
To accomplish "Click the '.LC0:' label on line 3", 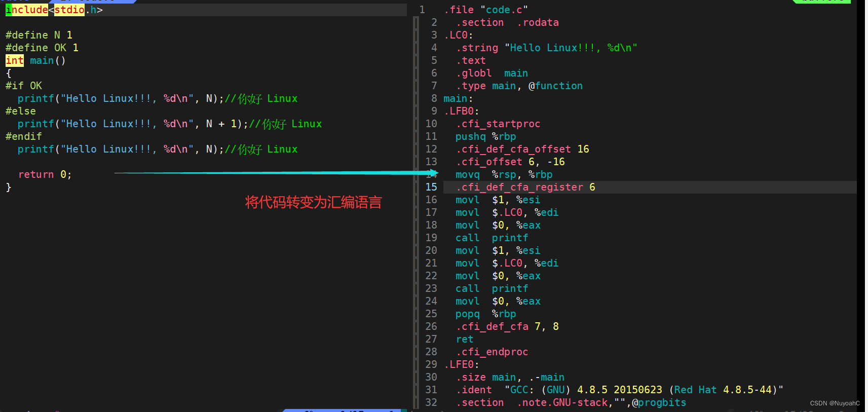I will 459,35.
